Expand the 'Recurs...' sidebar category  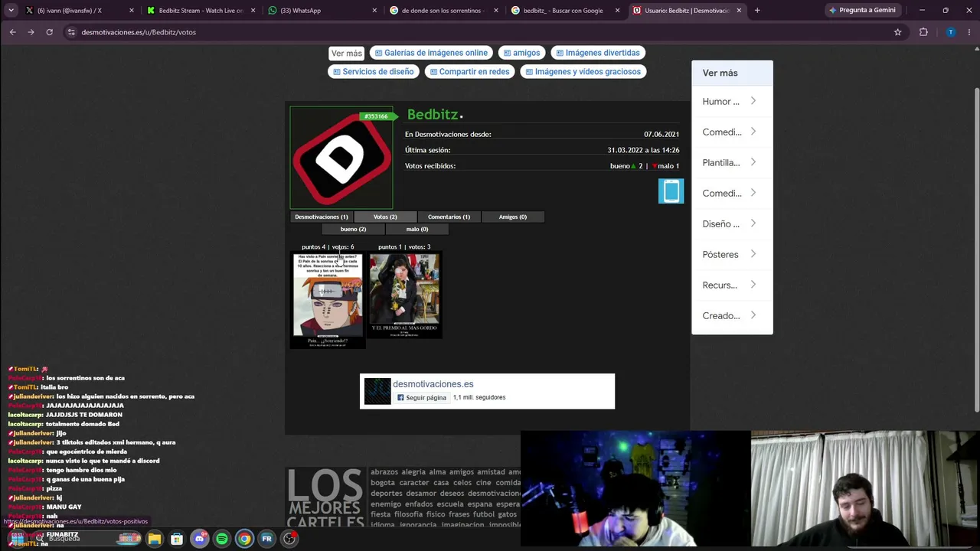pos(732,285)
